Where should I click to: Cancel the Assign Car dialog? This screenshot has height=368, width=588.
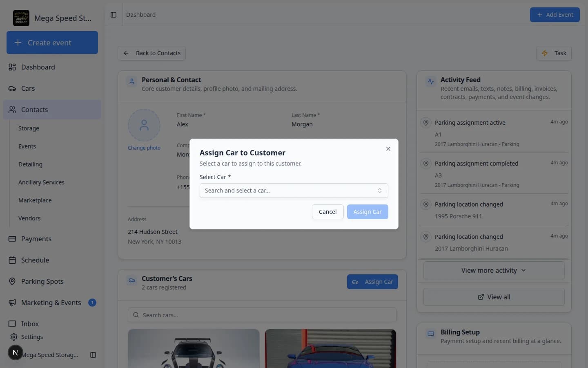(x=327, y=212)
